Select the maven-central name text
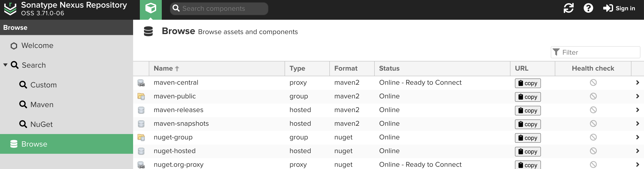This screenshot has width=644, height=169. tap(176, 82)
